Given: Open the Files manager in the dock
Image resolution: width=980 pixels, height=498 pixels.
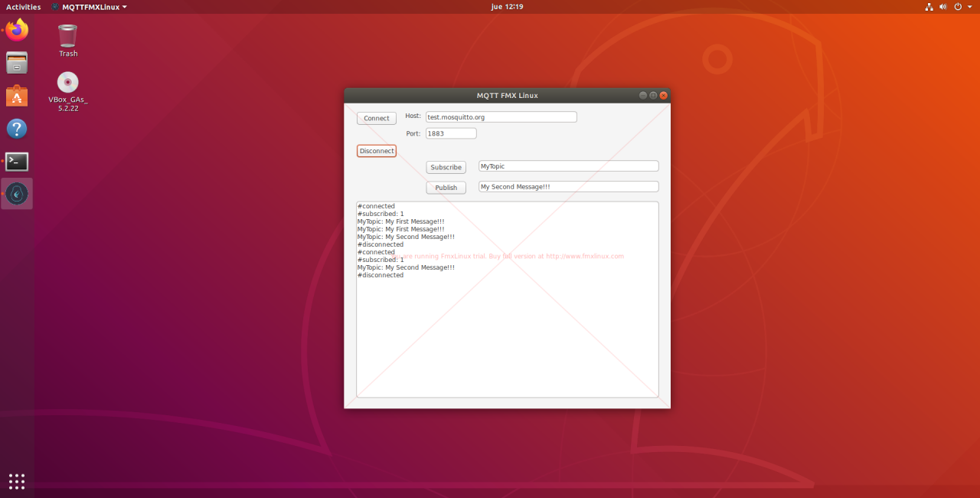Looking at the screenshot, I should (x=17, y=63).
